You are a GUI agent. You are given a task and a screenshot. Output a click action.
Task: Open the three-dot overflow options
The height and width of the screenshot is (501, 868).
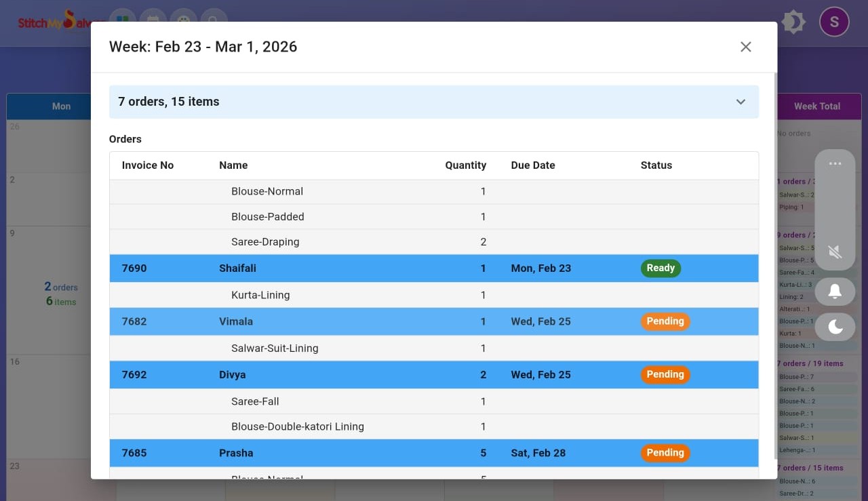835,164
